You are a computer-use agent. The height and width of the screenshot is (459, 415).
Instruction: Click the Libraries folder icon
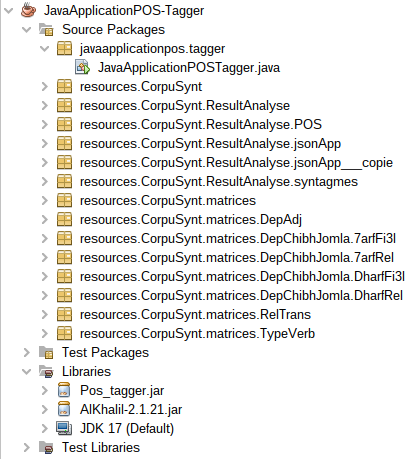coord(46,371)
